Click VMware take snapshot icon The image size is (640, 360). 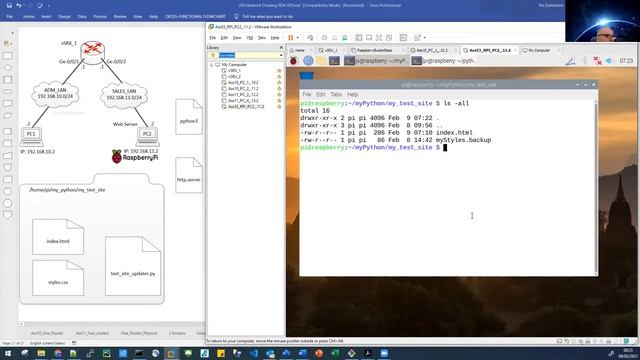[324, 38]
